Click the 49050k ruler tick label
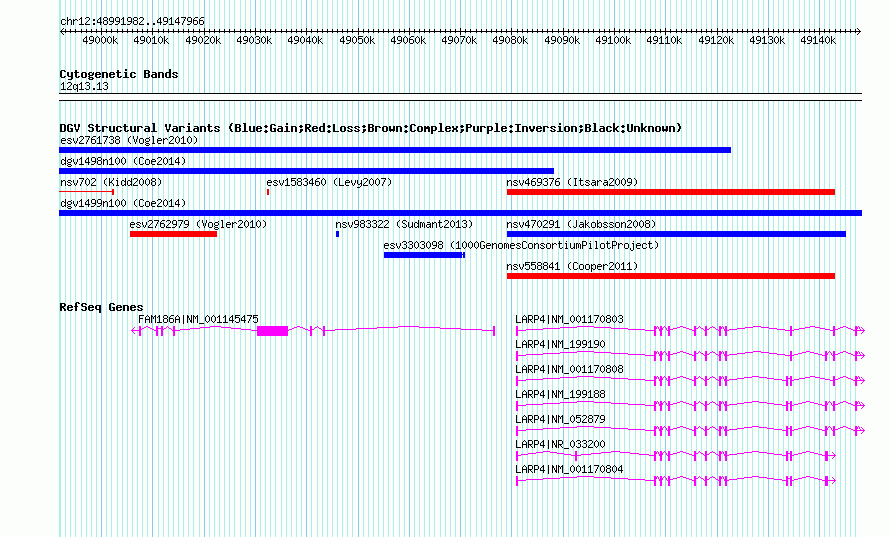Screen dimensions: 890x537 tap(357, 40)
